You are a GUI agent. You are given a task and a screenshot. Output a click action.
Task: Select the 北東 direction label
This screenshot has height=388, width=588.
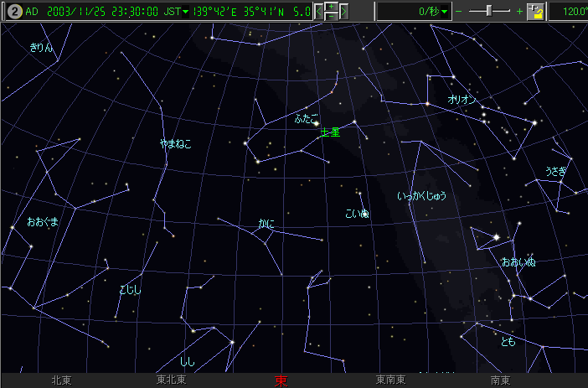[61, 380]
